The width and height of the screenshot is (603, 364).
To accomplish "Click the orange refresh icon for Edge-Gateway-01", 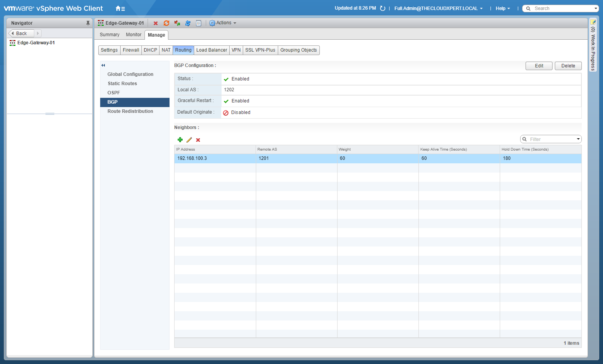I will point(166,23).
